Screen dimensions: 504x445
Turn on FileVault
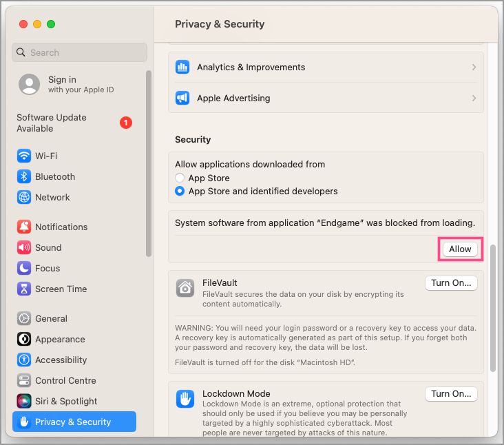tap(450, 282)
